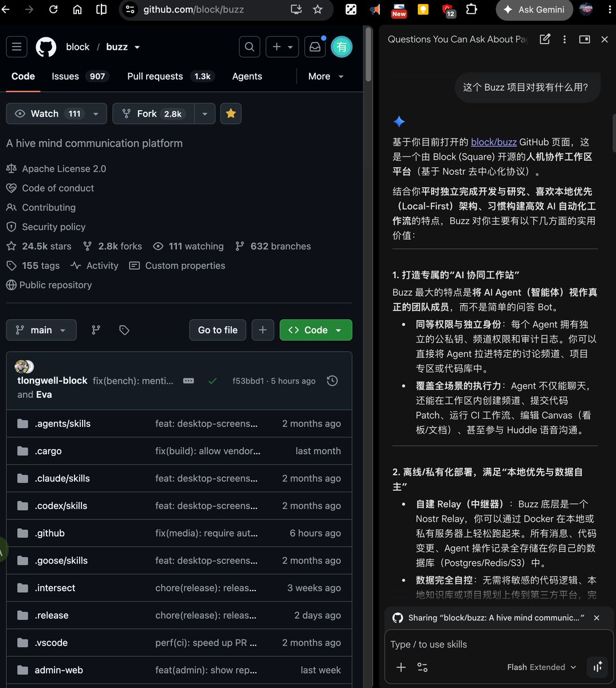Expand the create new plus dropdown
616x688 pixels.
coord(282,47)
